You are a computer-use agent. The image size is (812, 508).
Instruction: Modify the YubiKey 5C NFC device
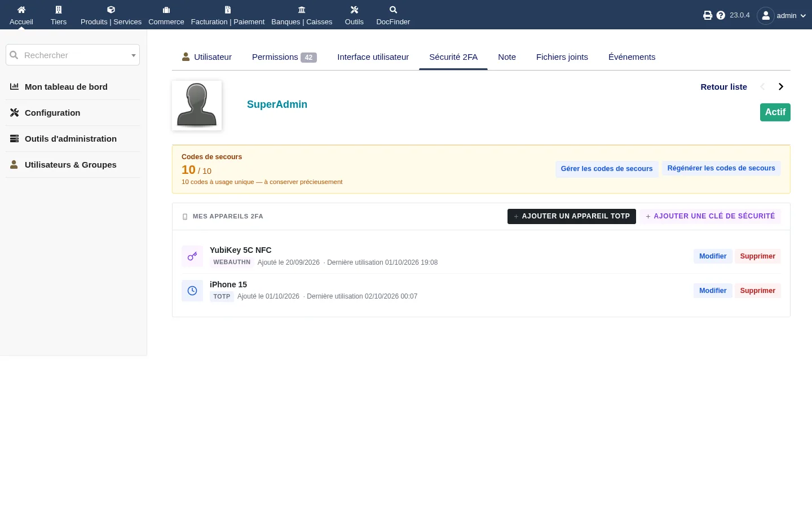[x=713, y=256]
